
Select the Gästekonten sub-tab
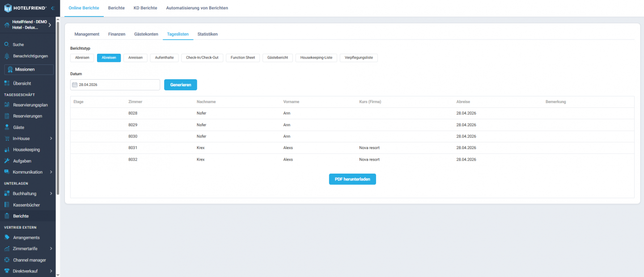pyautogui.click(x=146, y=34)
